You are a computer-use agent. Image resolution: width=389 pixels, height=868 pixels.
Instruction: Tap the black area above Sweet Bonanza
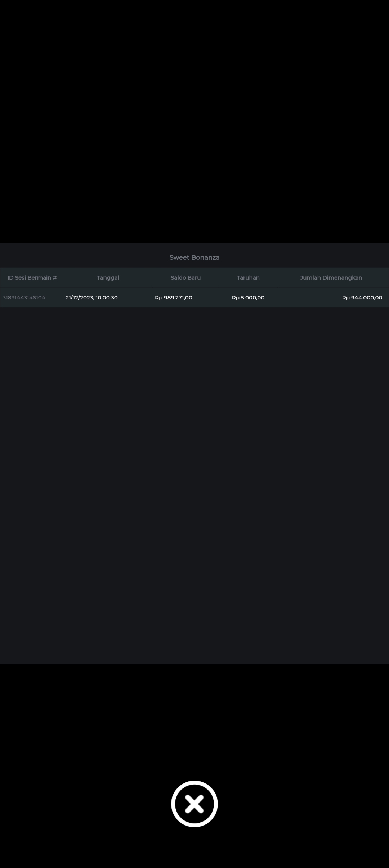pyautogui.click(x=194, y=122)
